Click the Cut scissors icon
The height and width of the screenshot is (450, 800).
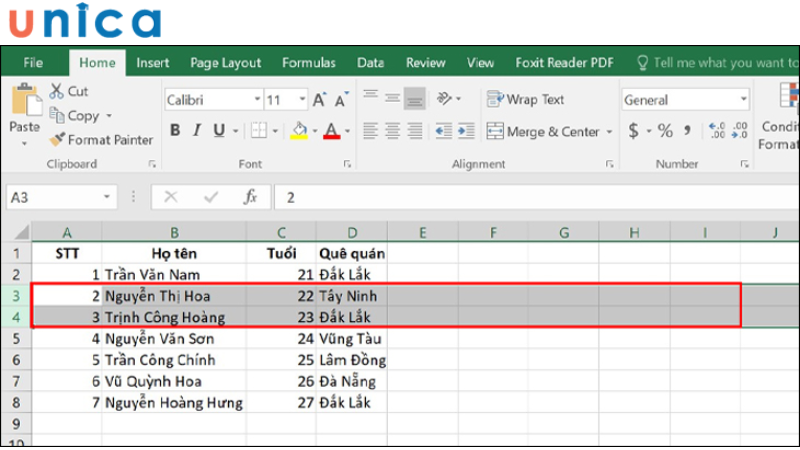click(57, 91)
